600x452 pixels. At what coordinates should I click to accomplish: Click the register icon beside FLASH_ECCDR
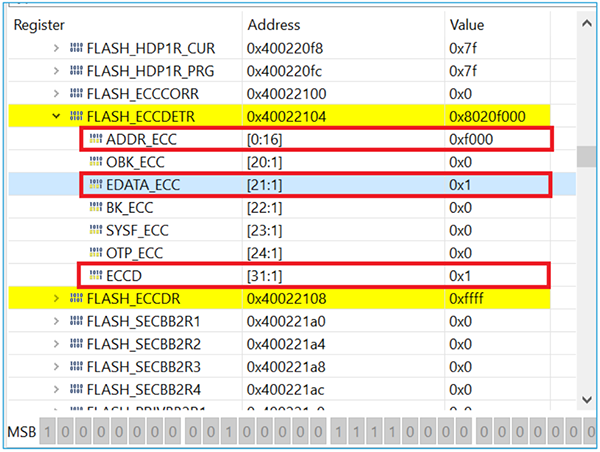(x=76, y=297)
